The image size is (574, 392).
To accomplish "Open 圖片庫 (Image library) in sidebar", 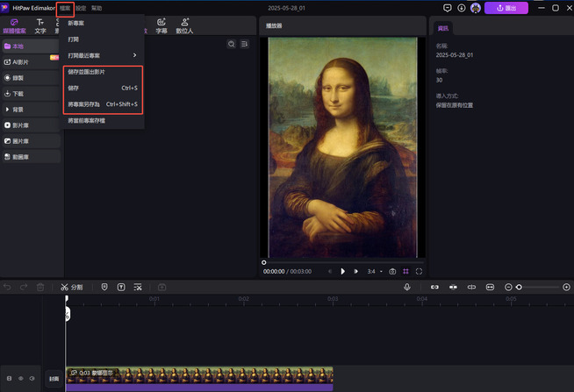I will tap(31, 141).
